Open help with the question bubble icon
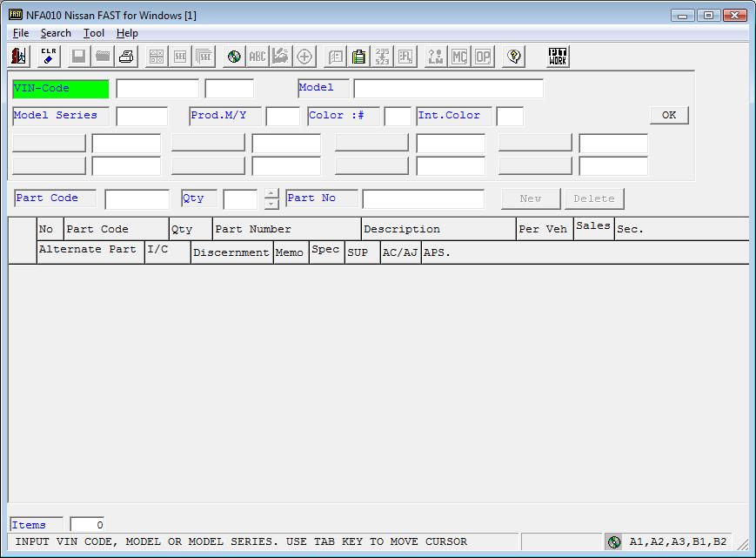 click(x=513, y=57)
